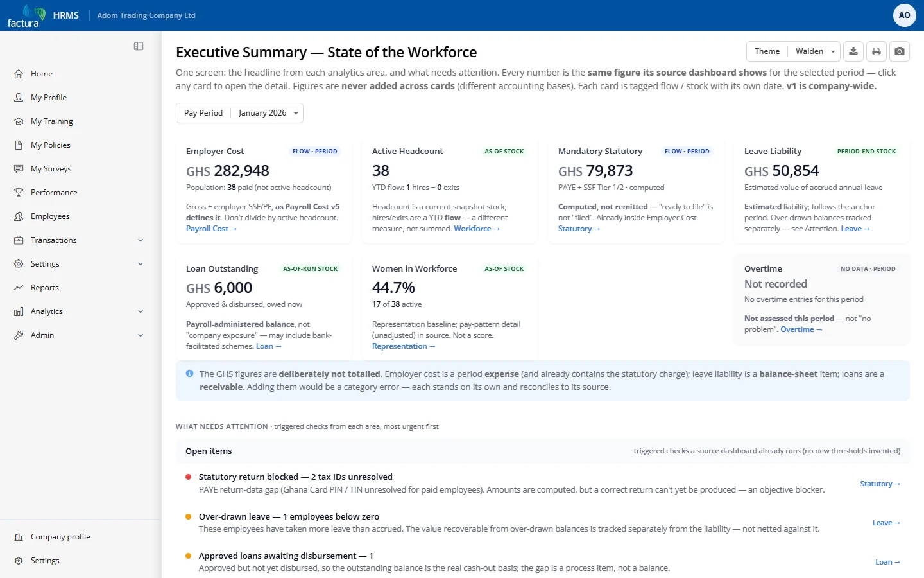Follow the Overtime link
Screen dimensions: 924x578
pos(801,329)
